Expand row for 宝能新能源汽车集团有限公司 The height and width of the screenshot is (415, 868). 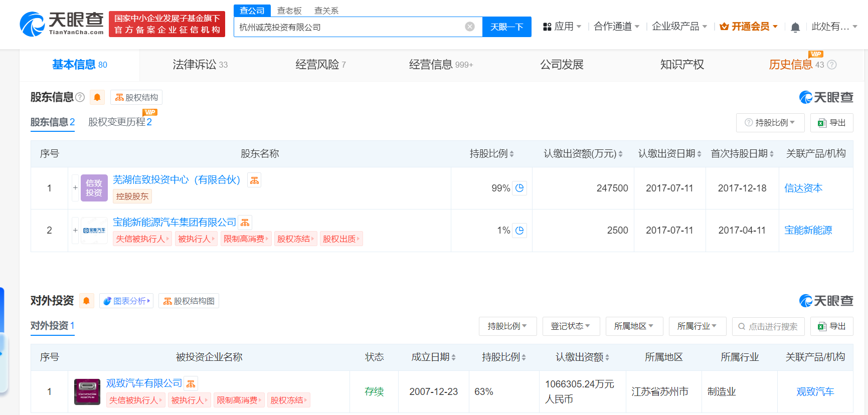pyautogui.click(x=75, y=230)
